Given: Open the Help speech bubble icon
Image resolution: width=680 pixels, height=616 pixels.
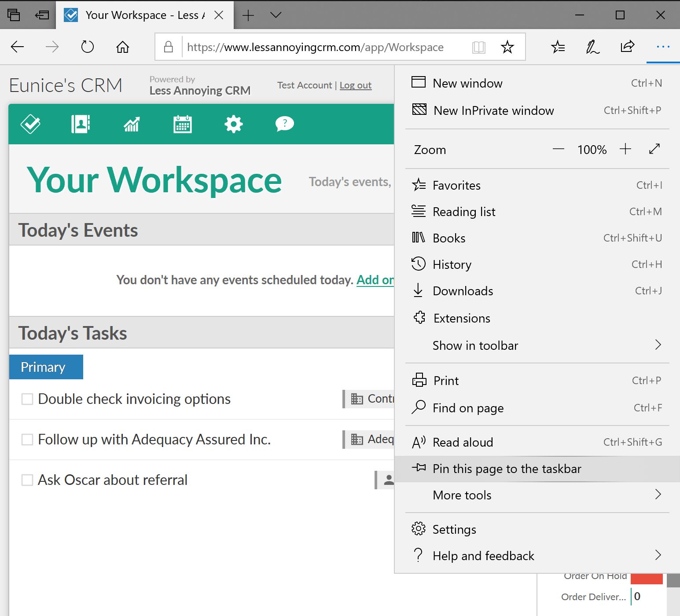Looking at the screenshot, I should coord(285,124).
